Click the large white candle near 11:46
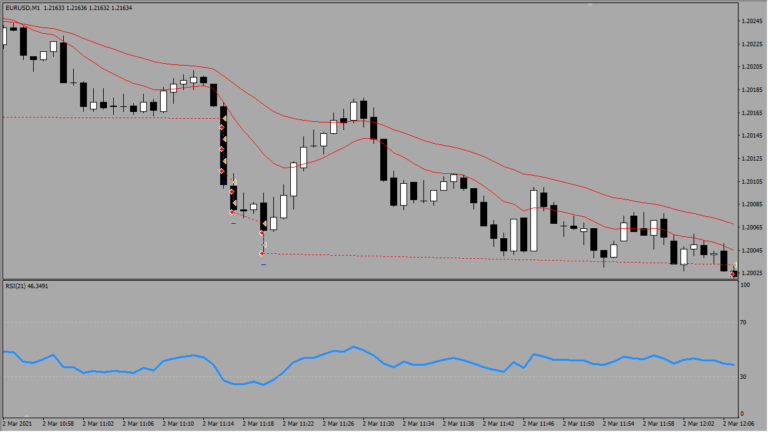The height and width of the screenshot is (432, 768). (533, 220)
